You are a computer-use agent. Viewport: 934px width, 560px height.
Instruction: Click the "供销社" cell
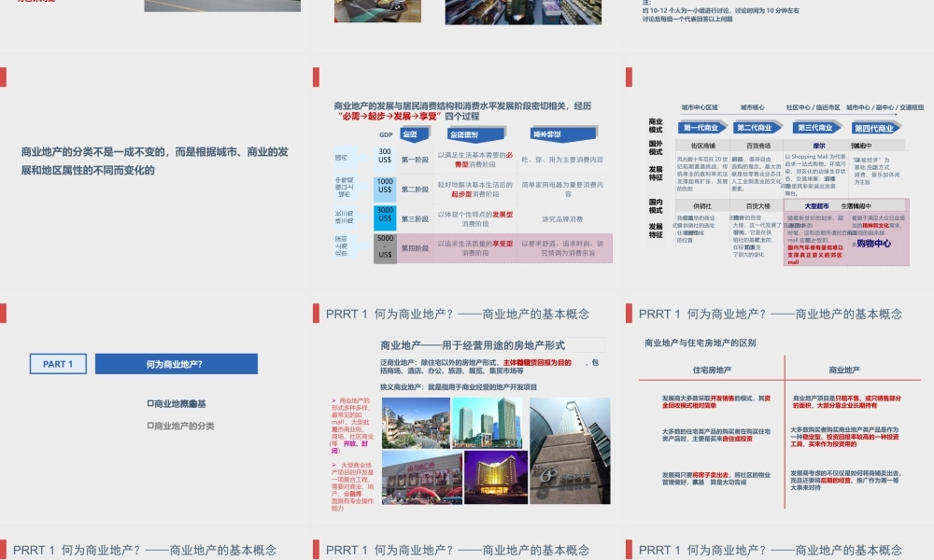(x=702, y=206)
